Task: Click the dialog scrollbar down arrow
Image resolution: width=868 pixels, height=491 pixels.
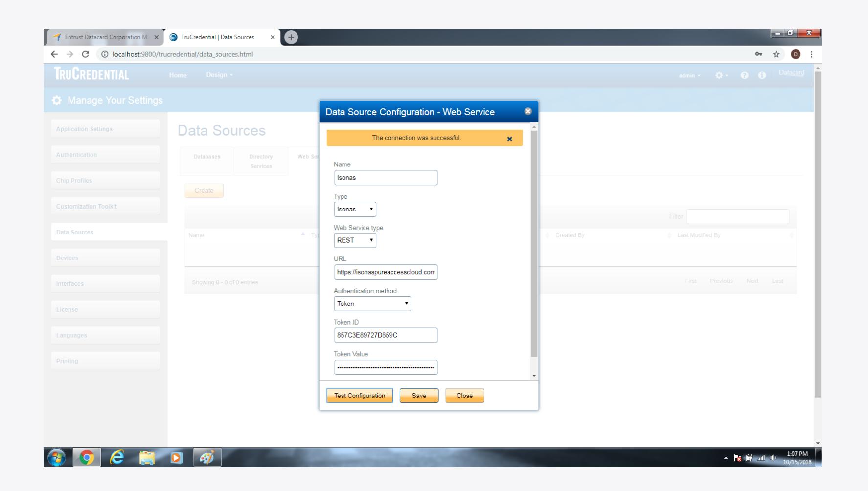Action: [x=534, y=376]
